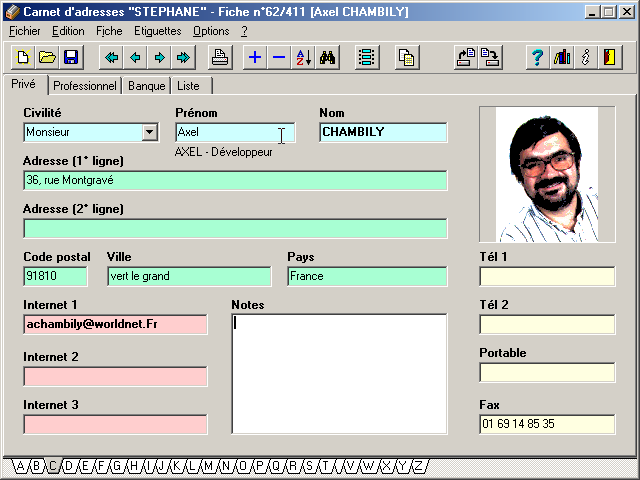Click the save diskette icon
This screenshot has height=480, width=640.
(x=71, y=58)
